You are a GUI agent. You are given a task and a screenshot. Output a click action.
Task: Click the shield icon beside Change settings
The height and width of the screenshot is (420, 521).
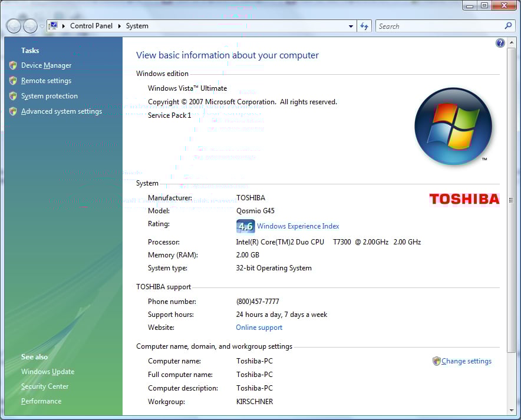[436, 361]
